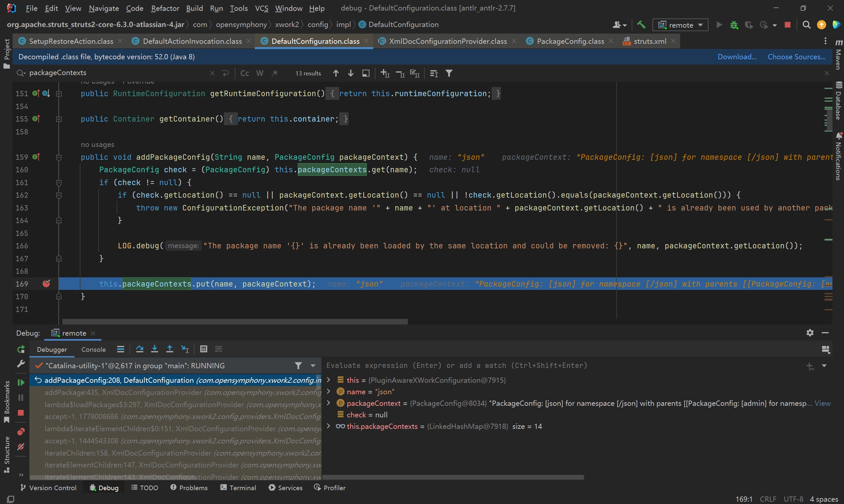The image size is (844, 504).
Task: Open search results filter funnel icon
Action: pyautogui.click(x=449, y=73)
